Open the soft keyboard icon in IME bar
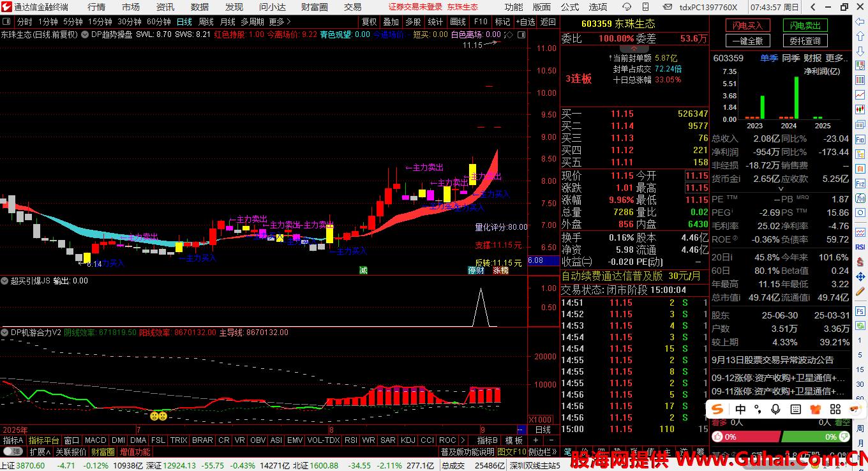This screenshot has height=471, width=868. point(796,409)
